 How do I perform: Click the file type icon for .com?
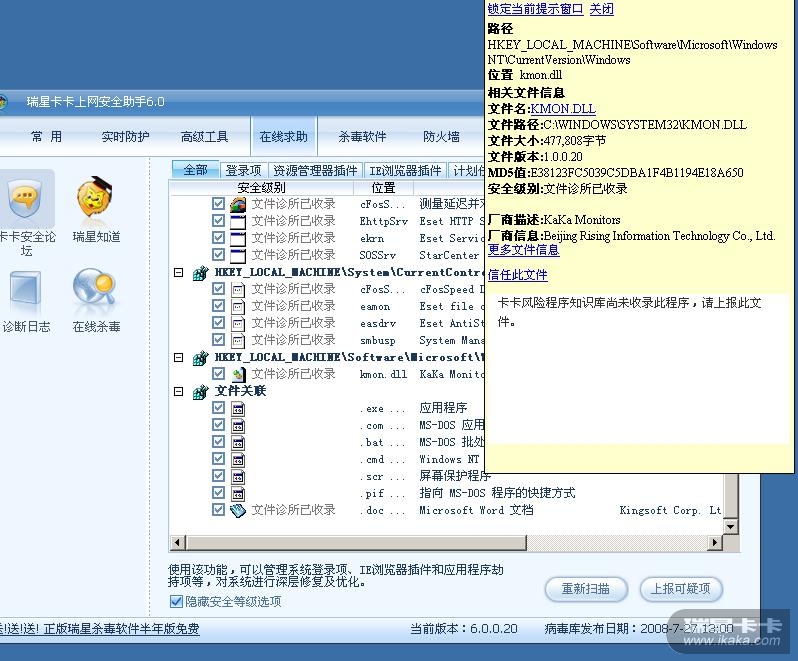pos(238,425)
